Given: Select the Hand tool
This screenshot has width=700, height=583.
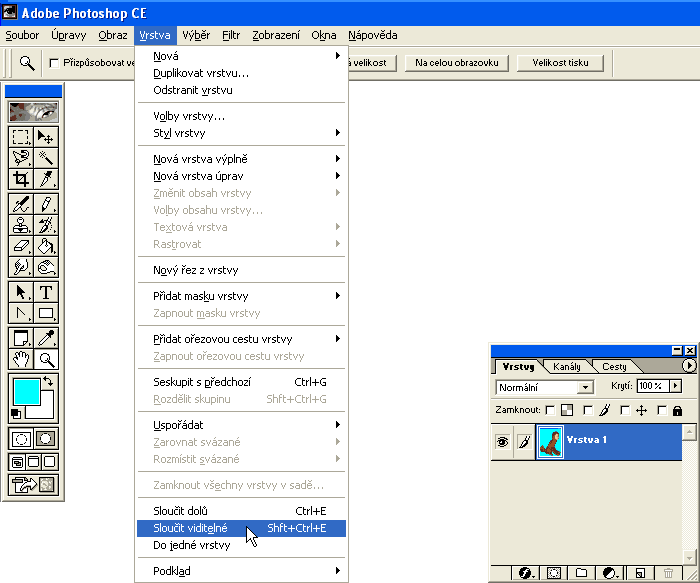Looking at the screenshot, I should (21, 359).
